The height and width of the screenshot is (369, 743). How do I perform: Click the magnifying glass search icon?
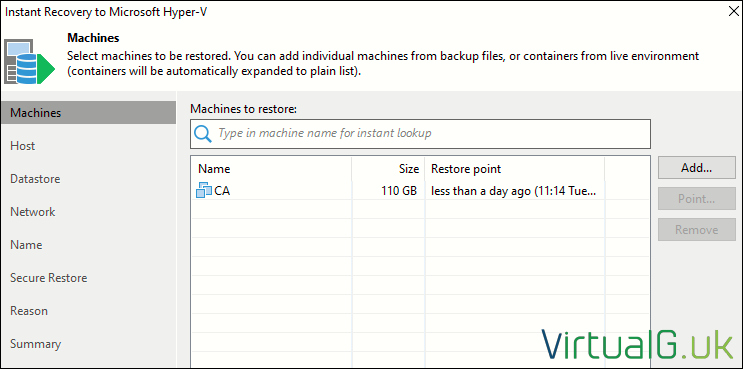tap(203, 134)
